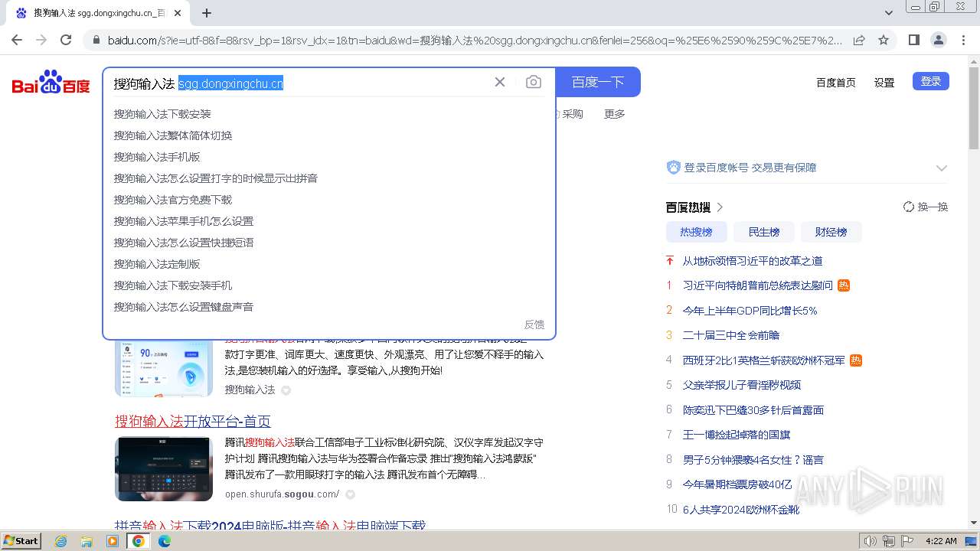This screenshot has width=980, height=551.
Task: Open tab search chevron in title bar
Action: coord(889,13)
